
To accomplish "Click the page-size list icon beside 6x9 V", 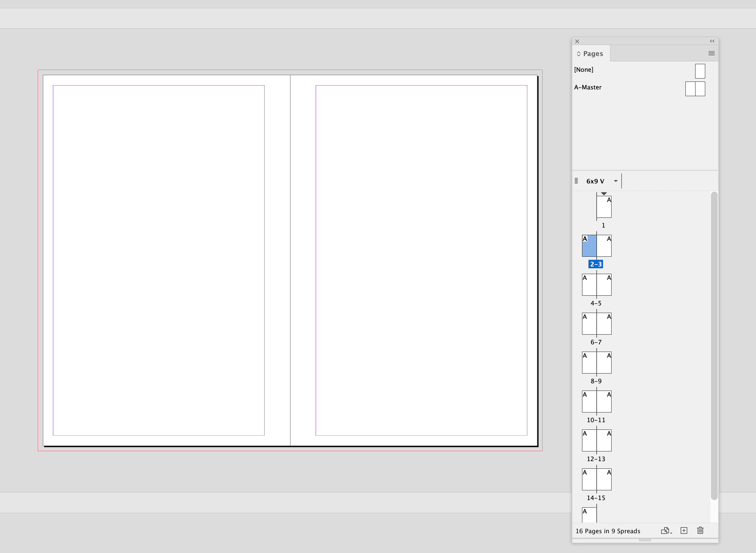I will (576, 181).
